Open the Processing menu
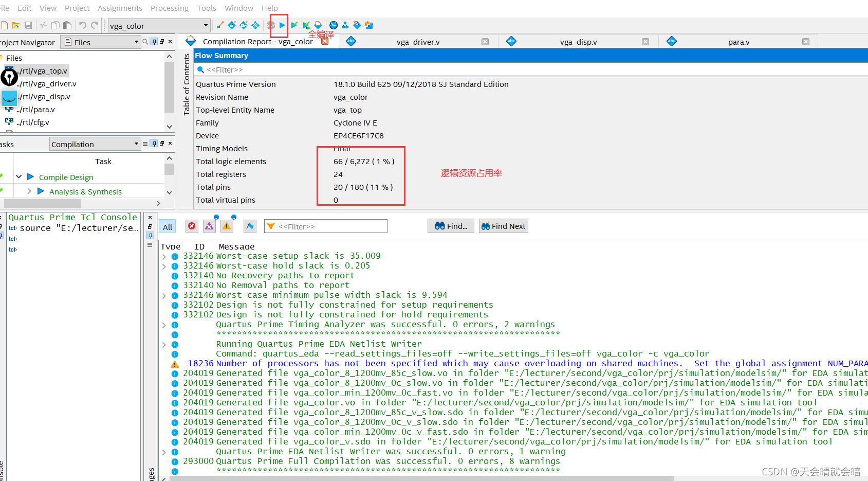The image size is (868, 481). click(170, 8)
